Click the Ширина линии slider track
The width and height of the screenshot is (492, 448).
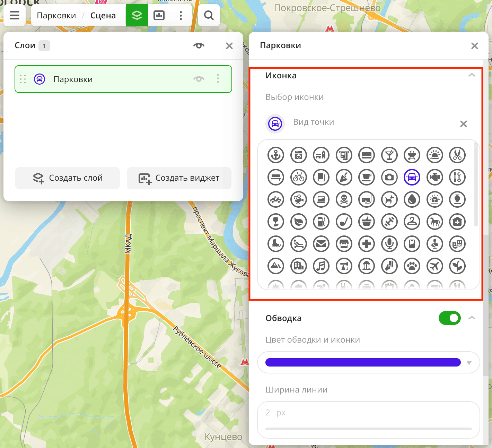[368, 429]
